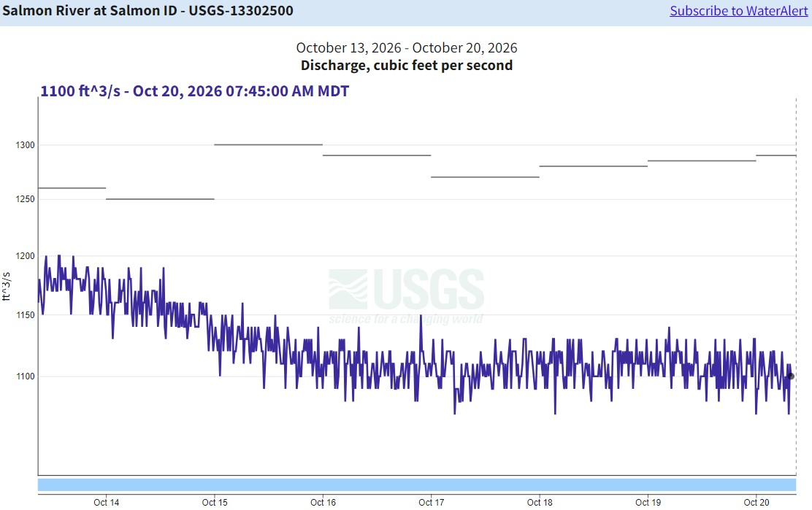Click the light blue time-range brush bar
The height and width of the screenshot is (510, 812).
tap(417, 484)
